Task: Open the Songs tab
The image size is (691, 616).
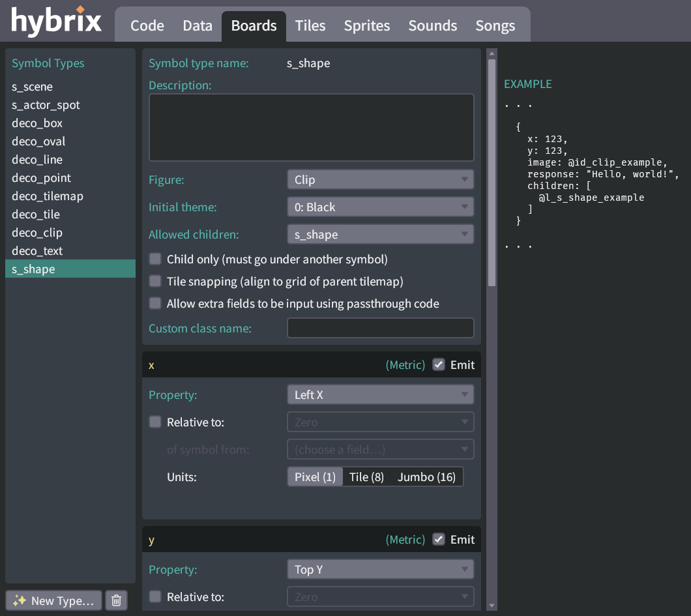Action: pos(495,25)
